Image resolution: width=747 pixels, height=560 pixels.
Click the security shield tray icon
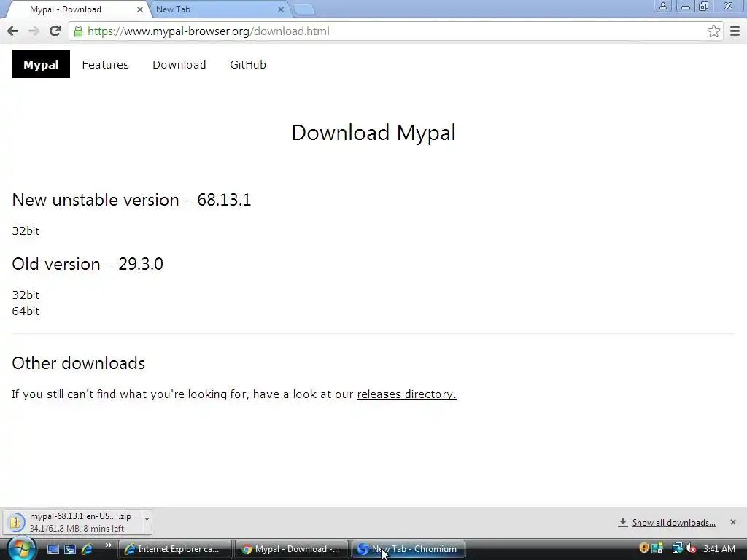pyautogui.click(x=643, y=548)
